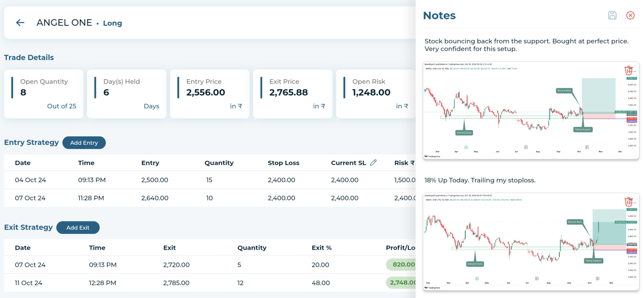Viewport: 644px width, 298px height.
Task: Click entry quantity 15
Action: [x=209, y=180]
